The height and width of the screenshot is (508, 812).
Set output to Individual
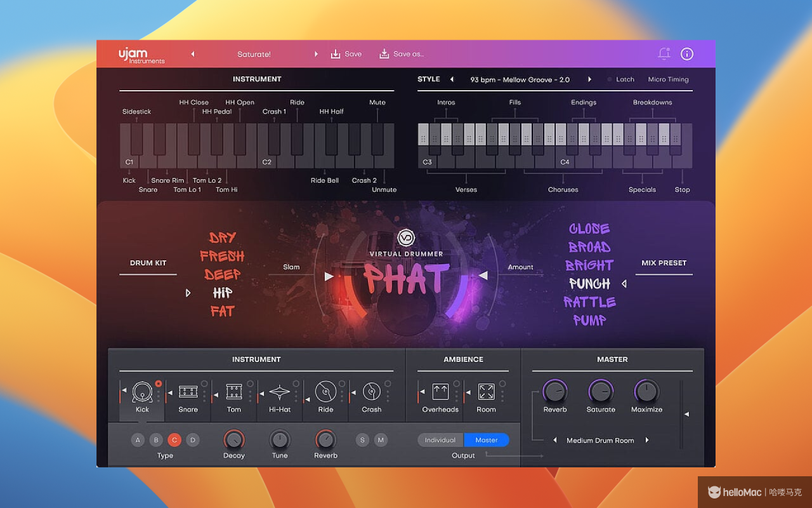click(440, 440)
